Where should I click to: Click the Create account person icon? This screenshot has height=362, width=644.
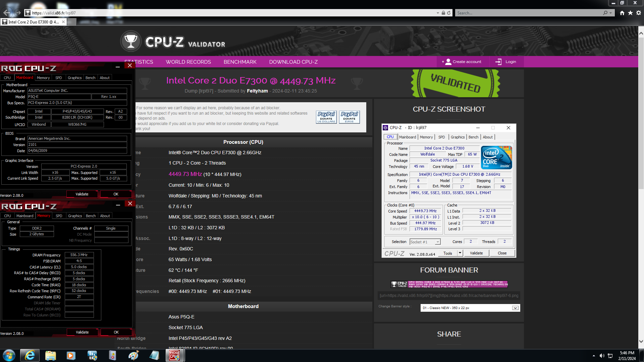[x=448, y=62]
